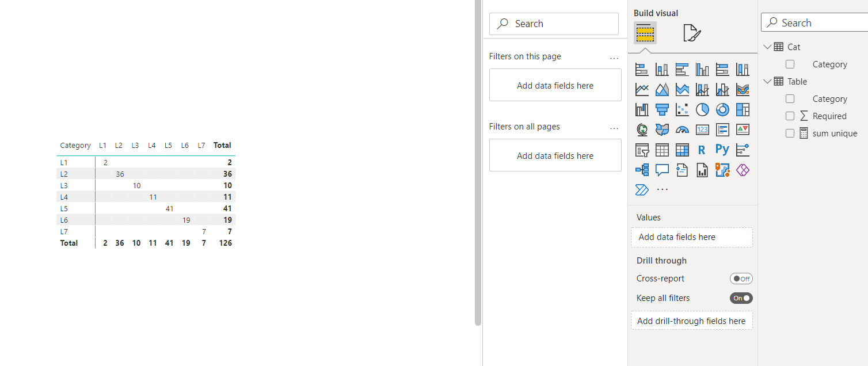Select the Power Apps visual
The height and width of the screenshot is (366, 868).
(743, 170)
